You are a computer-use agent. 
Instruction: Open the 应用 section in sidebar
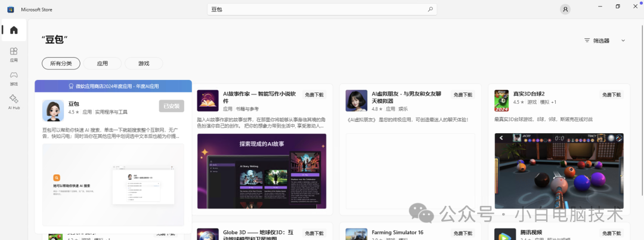14,55
